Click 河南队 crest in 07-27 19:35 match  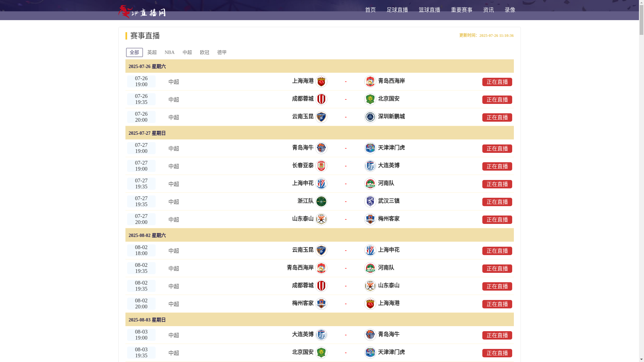[370, 184]
